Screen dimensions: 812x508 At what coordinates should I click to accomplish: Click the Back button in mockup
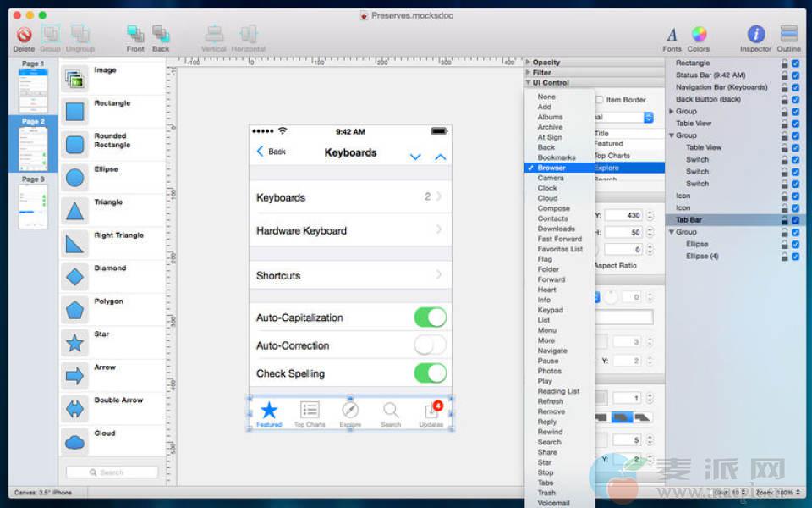[272, 152]
